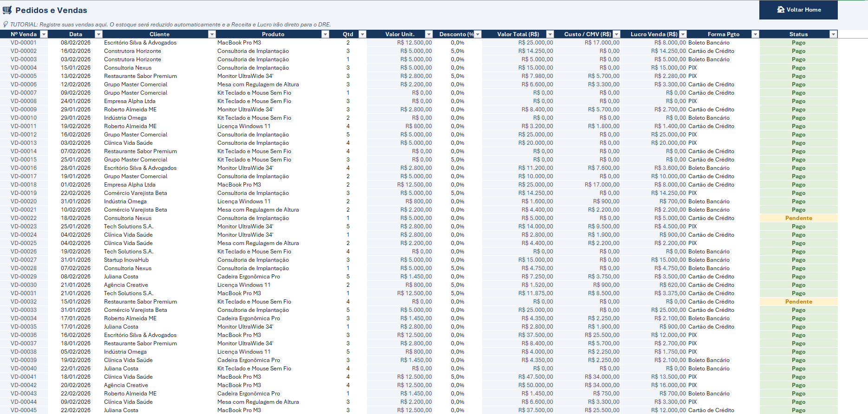
Task: Select sale number VD-00001
Action: pyautogui.click(x=24, y=43)
